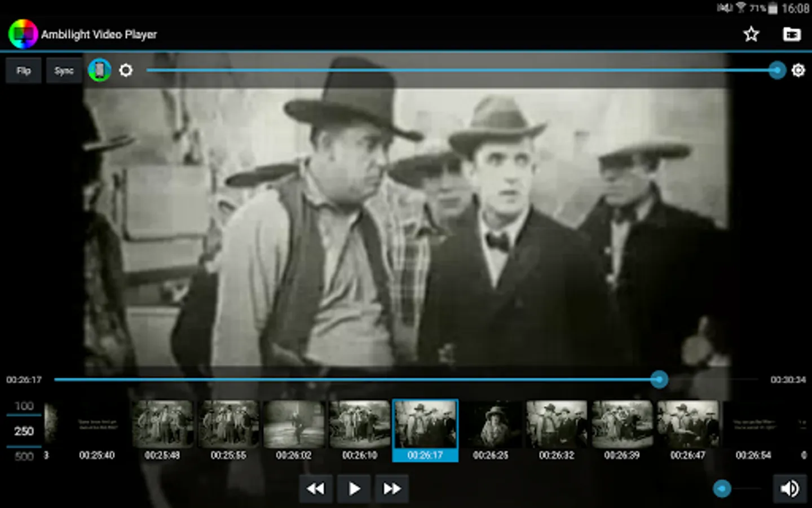The image size is (812, 508).
Task: Click the 16:08 clock in status bar
Action: [796, 8]
